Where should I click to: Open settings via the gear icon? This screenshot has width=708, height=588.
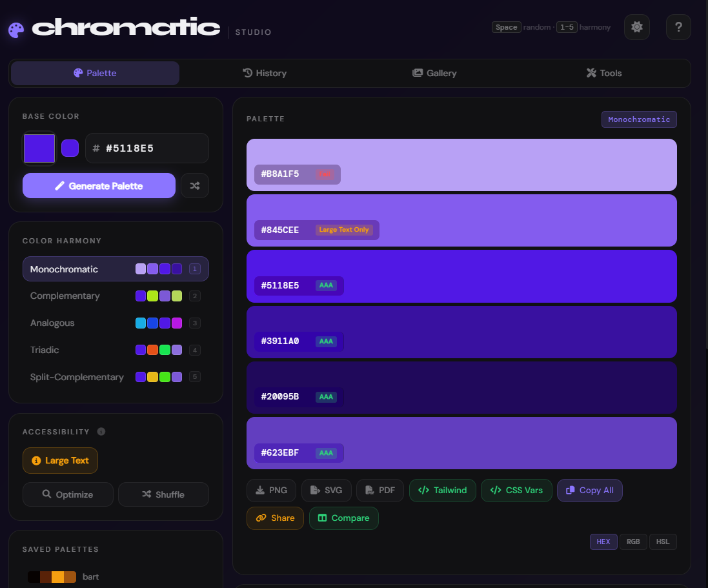[636, 27]
